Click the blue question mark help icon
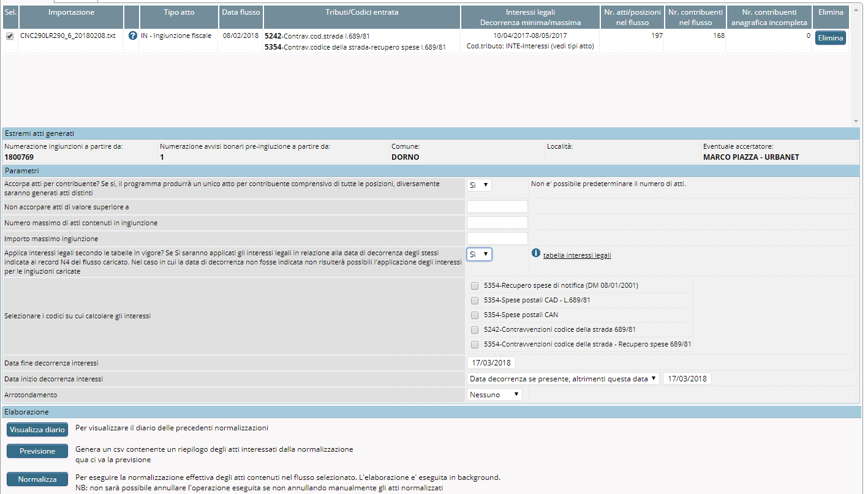 point(133,36)
